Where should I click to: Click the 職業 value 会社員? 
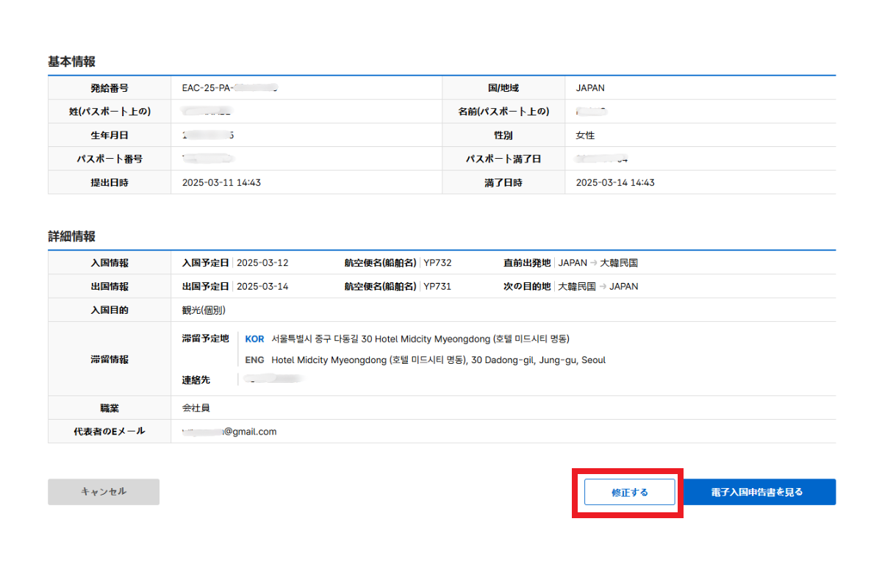[x=196, y=408]
